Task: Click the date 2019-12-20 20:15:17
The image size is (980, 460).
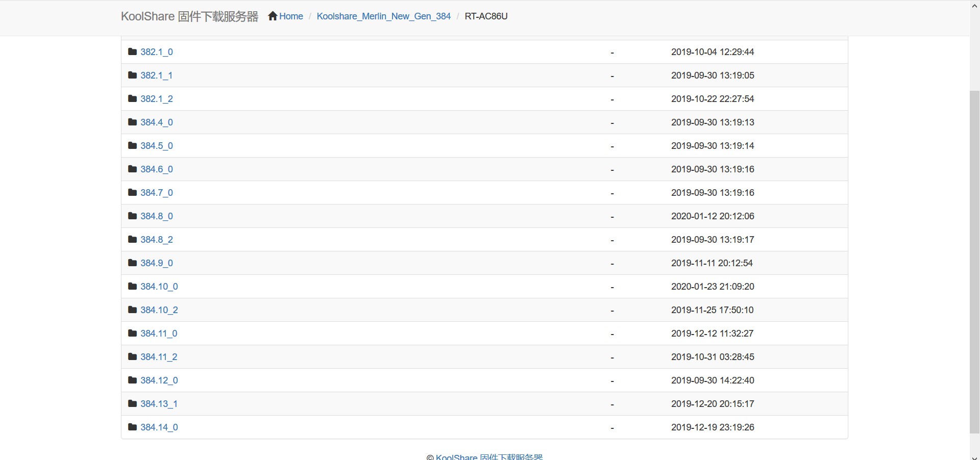Action: tap(713, 404)
